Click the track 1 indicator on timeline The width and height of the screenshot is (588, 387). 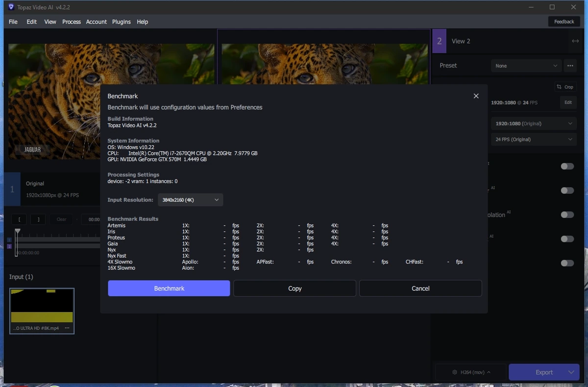pos(9,240)
